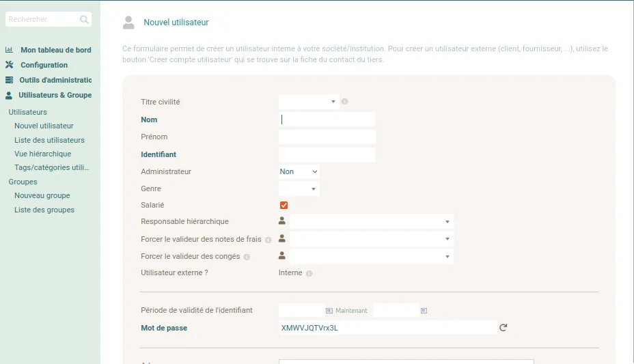Open Vue hiérarchique
This screenshot has height=364, width=634.
point(43,154)
